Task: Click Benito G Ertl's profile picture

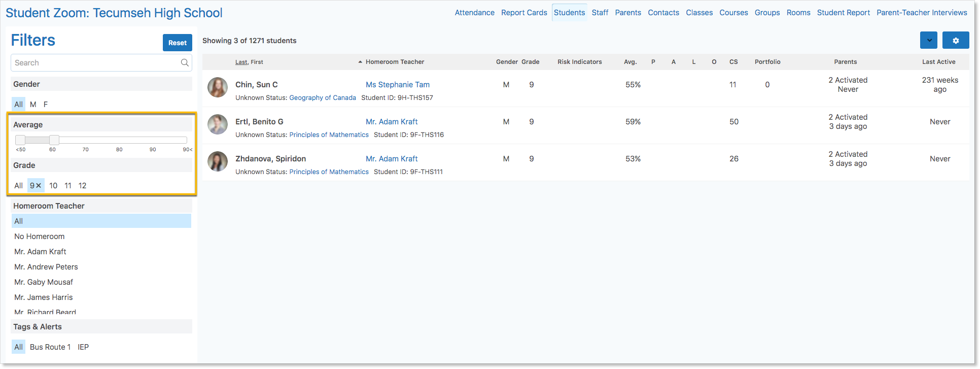Action: [218, 125]
